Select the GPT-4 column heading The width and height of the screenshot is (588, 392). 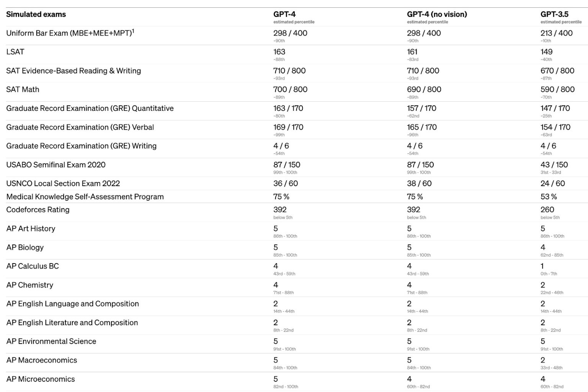(284, 15)
